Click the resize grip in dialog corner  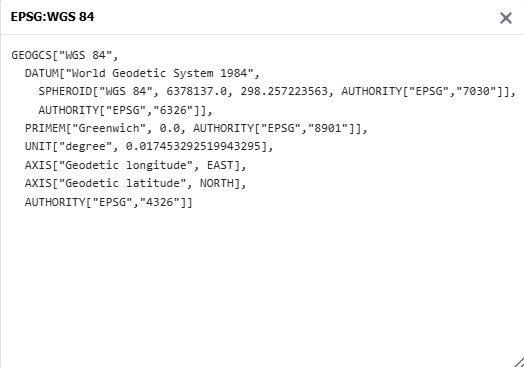pyautogui.click(x=519, y=362)
